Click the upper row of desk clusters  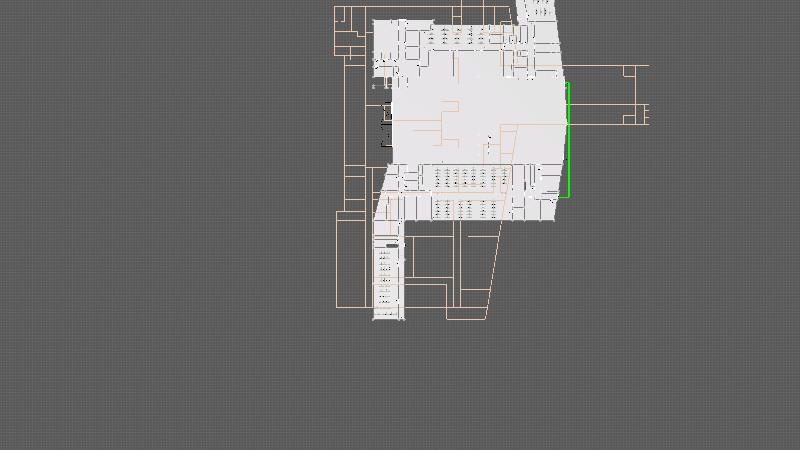462,36
